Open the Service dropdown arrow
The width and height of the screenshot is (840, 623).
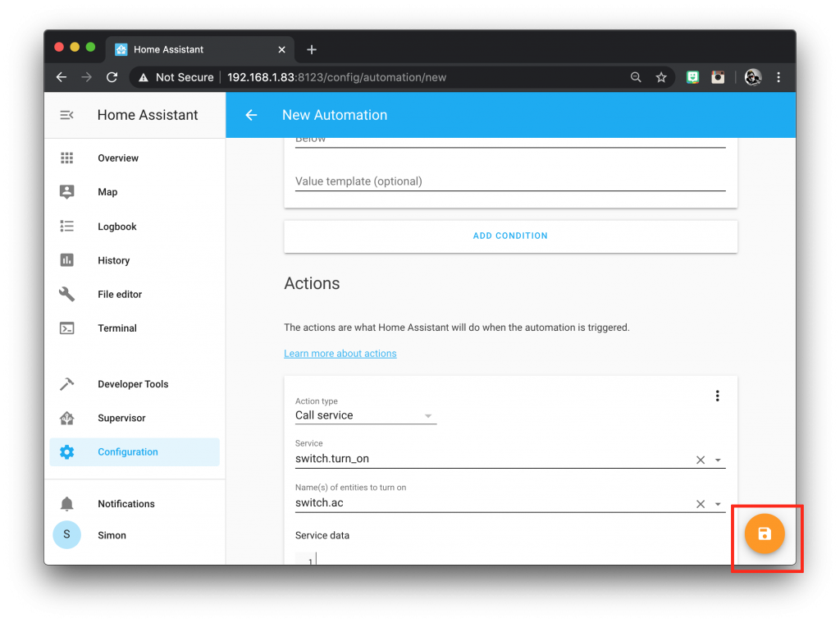tap(717, 460)
